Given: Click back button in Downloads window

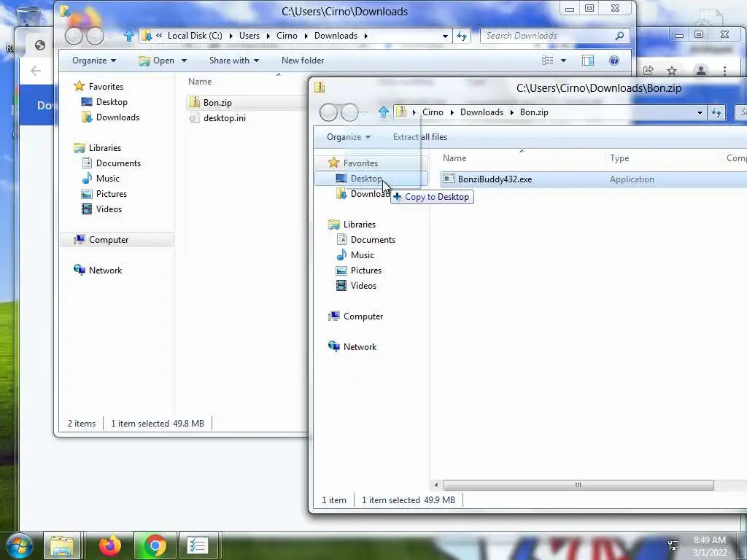Looking at the screenshot, I should point(74,36).
